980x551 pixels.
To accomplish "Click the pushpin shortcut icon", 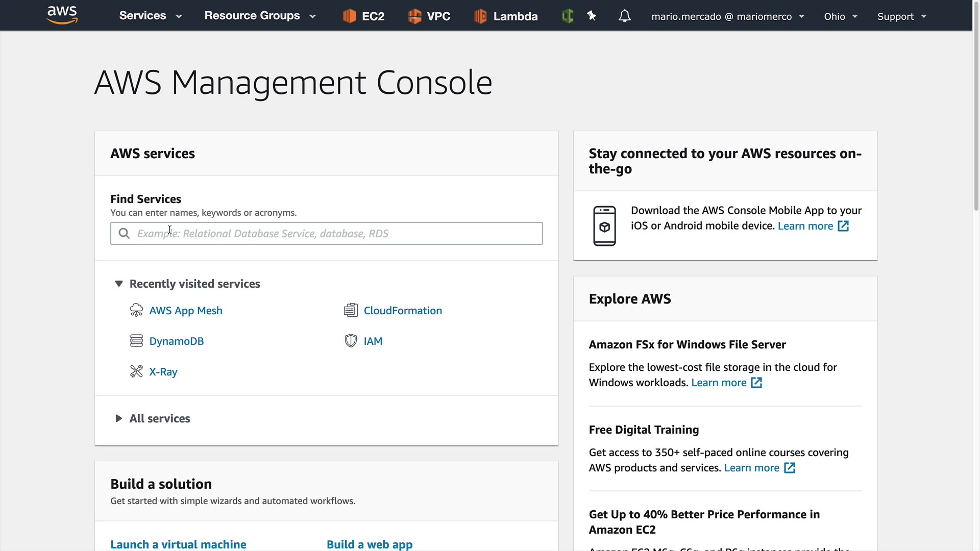I will 592,16.
